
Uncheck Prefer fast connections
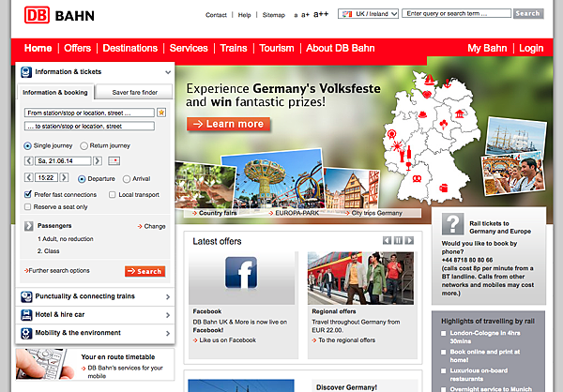pyautogui.click(x=27, y=194)
